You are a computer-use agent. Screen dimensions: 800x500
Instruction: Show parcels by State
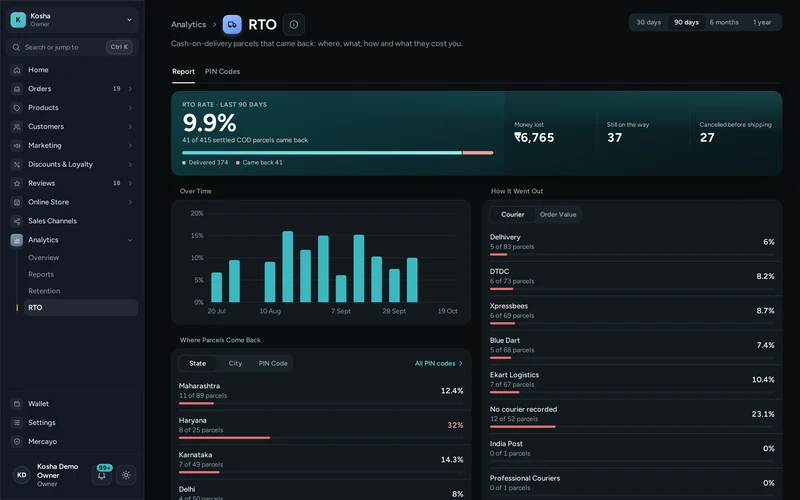pos(197,363)
